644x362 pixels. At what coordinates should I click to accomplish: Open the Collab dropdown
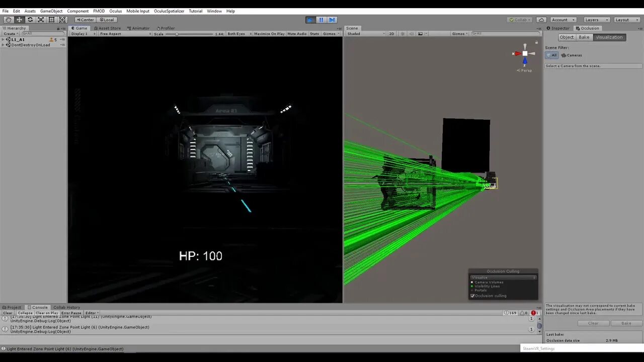click(x=521, y=20)
